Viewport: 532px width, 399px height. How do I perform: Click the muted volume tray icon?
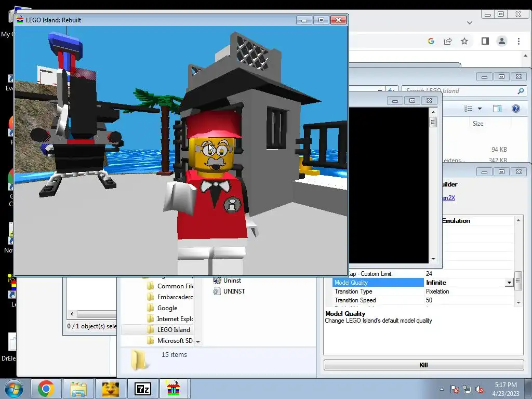[480, 389]
